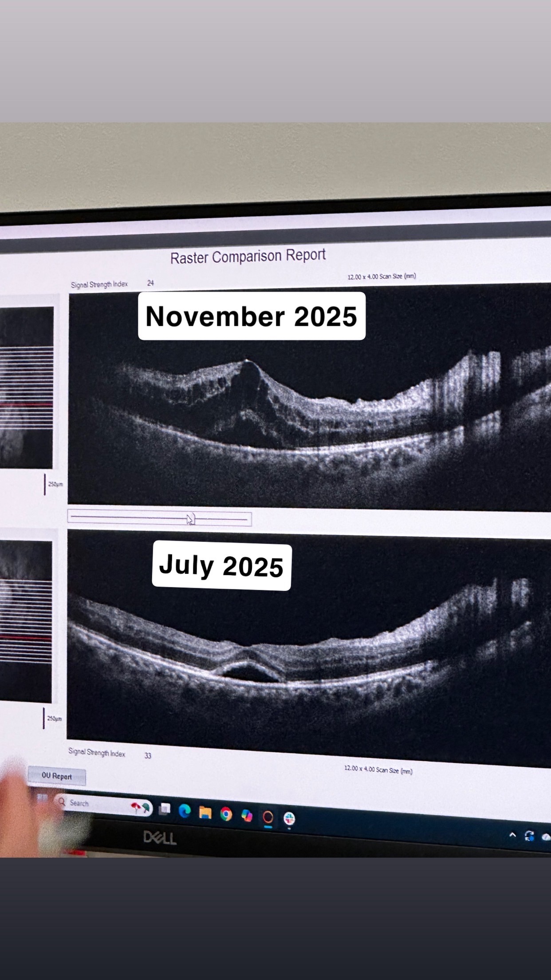Select the bottom fundus thumbnail image
The image size is (551, 980).
pyautogui.click(x=26, y=621)
